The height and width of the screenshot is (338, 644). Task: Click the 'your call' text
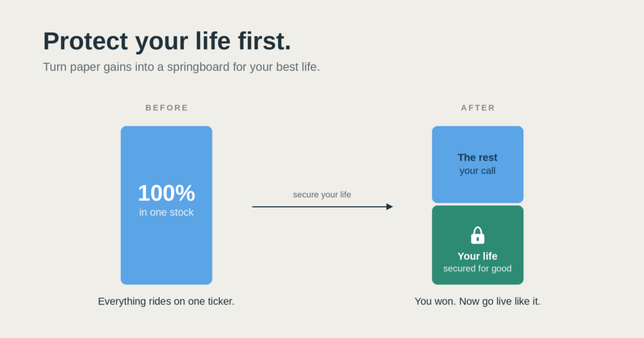tap(477, 171)
